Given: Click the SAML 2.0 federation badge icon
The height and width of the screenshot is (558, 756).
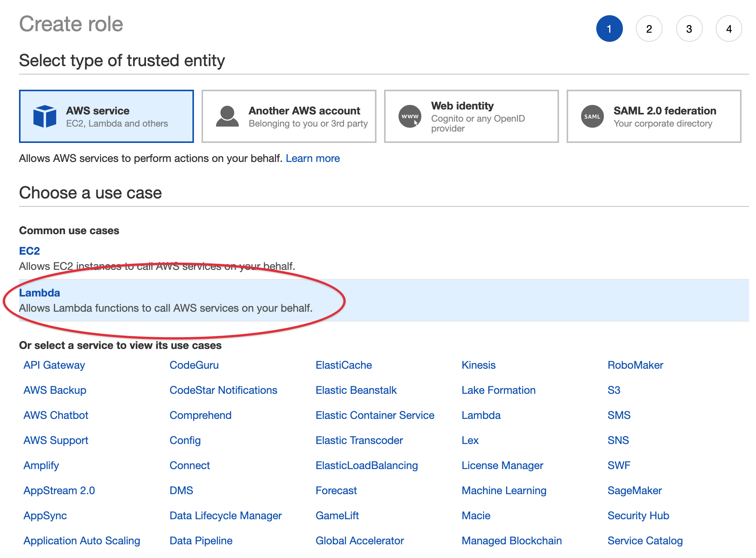Looking at the screenshot, I should tap(592, 116).
